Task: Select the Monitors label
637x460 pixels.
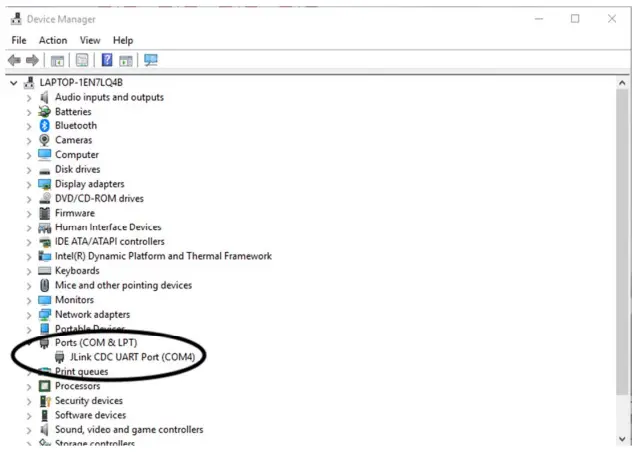Action: (74, 300)
